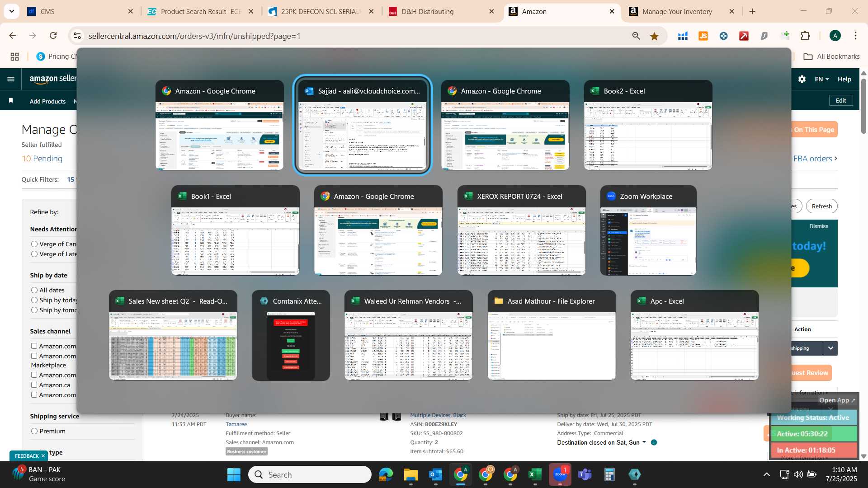The image size is (868, 488).
Task: Open the zoom magnifier icon in address bar
Action: point(636,36)
